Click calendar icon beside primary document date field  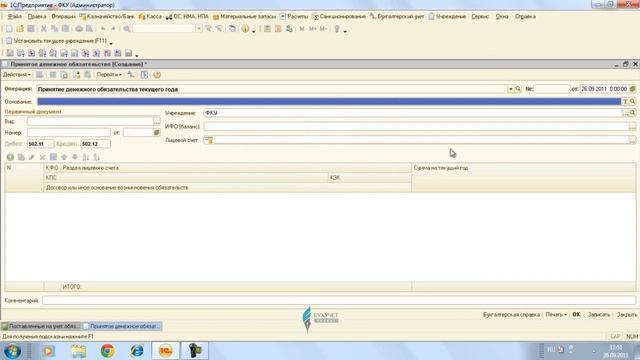point(156,133)
